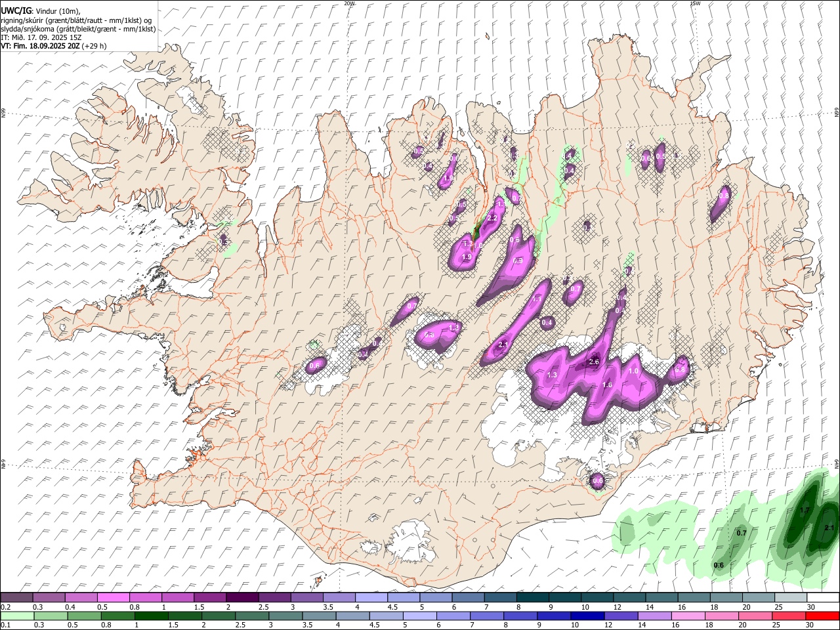Image resolution: width=840 pixels, height=630 pixels.
Task: Click the 15W longitude label
Action: pyautogui.click(x=696, y=3)
